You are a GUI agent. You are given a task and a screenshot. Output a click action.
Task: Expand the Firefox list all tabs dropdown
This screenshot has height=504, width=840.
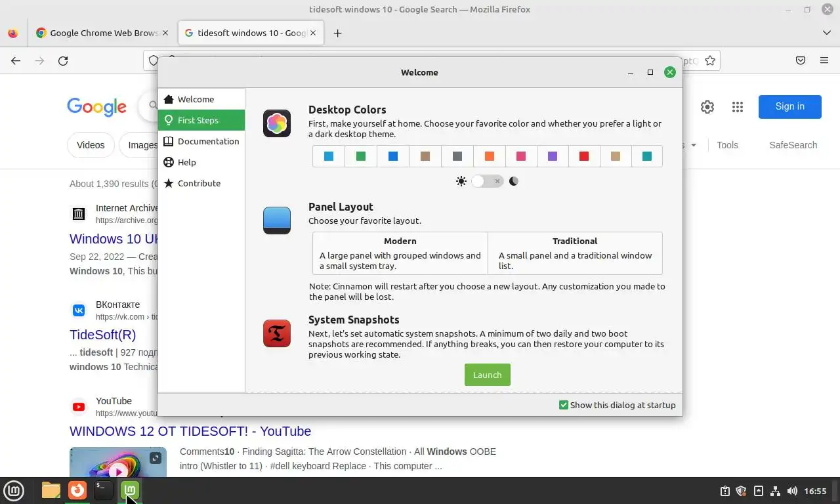point(826,33)
